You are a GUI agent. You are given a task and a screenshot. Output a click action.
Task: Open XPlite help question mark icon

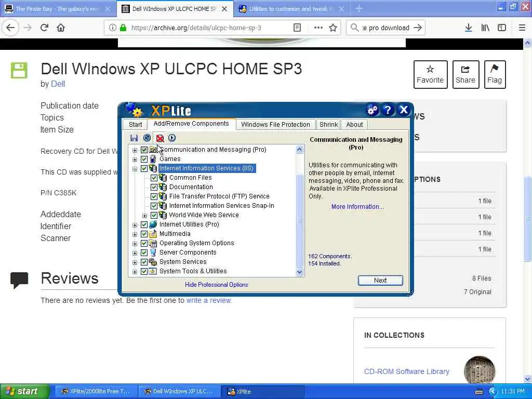388,110
